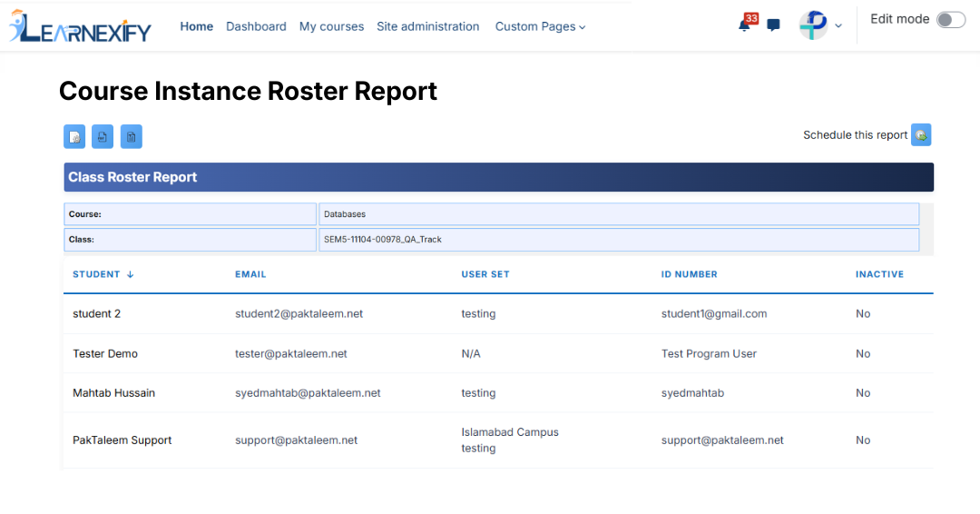Click the 'Course:' label cell
The height and width of the screenshot is (514, 980).
(x=190, y=214)
